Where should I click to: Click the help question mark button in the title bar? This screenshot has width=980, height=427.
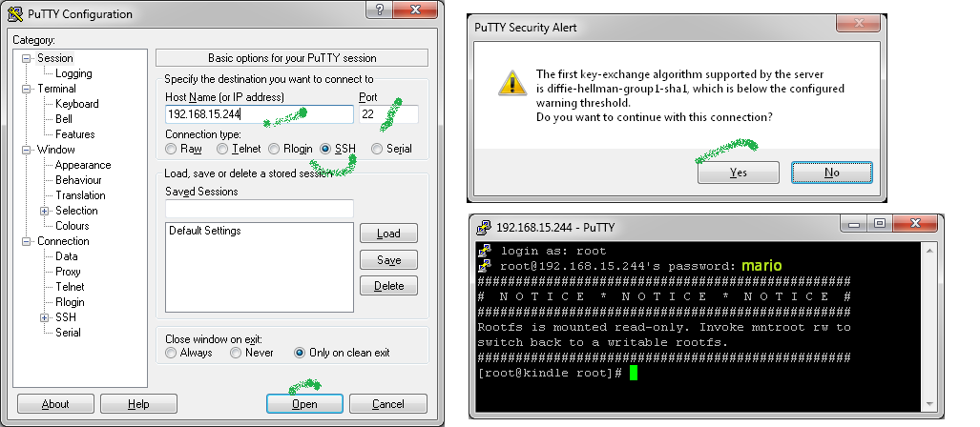tap(380, 9)
